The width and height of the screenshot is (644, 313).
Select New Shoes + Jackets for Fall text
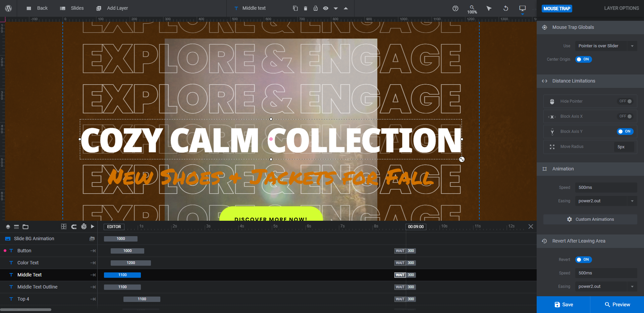[x=270, y=177]
